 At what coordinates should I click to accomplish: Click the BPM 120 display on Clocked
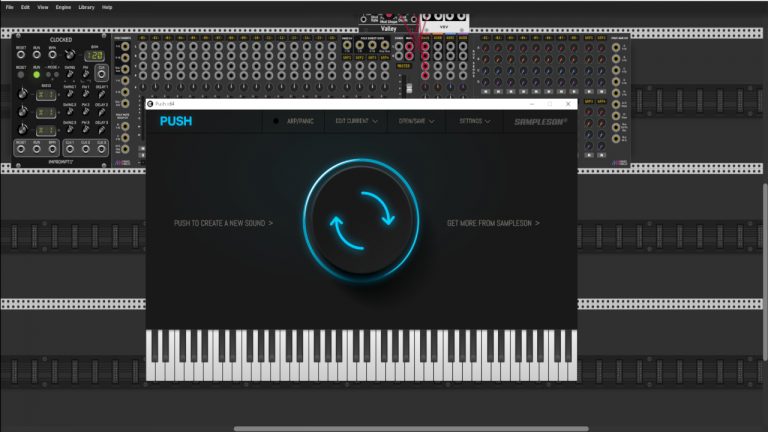tap(94, 55)
